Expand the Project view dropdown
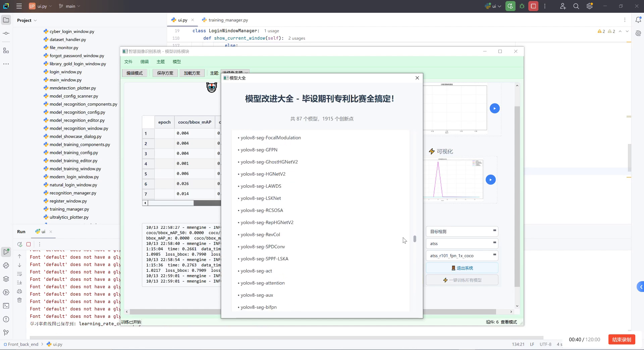The image size is (644, 350). click(27, 20)
